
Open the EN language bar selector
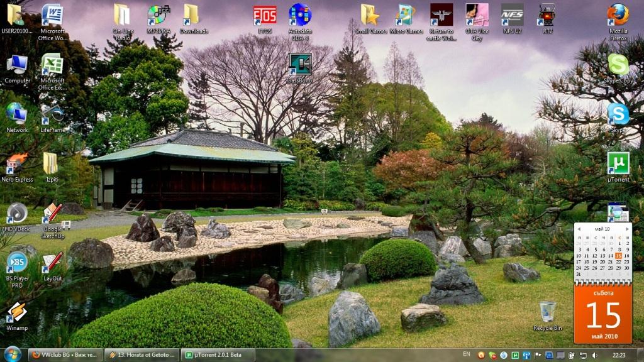pyautogui.click(x=466, y=355)
